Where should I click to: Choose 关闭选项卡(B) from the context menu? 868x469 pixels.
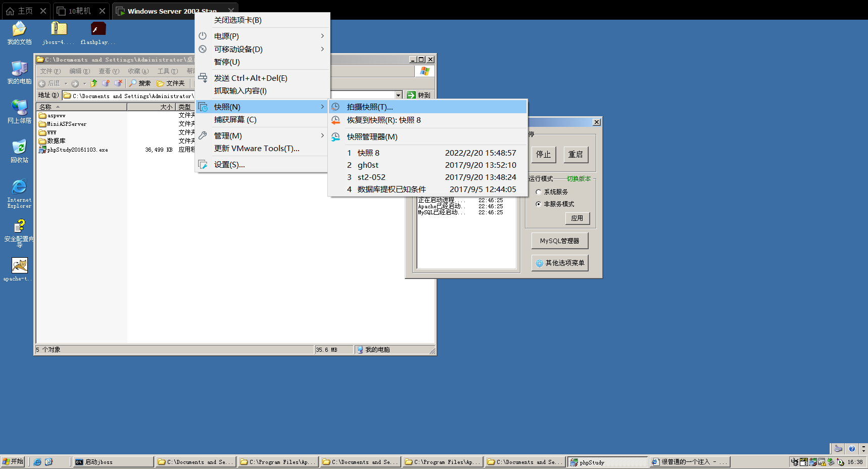click(262, 20)
